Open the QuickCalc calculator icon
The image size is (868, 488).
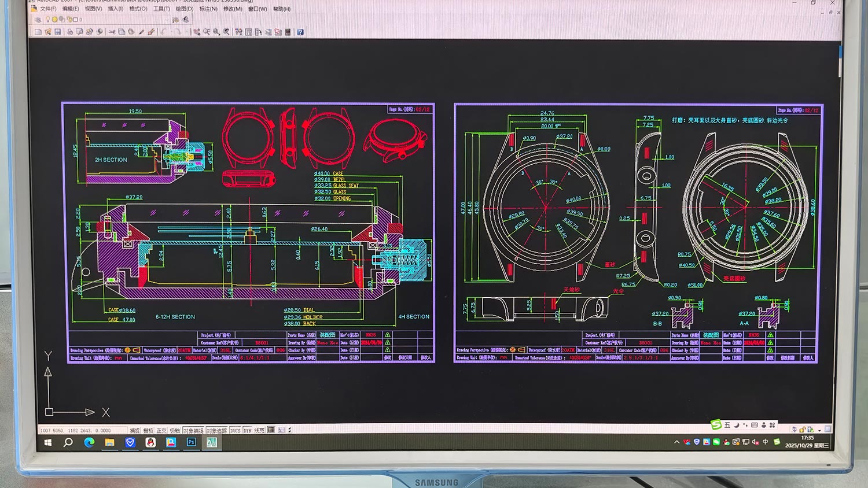click(288, 32)
